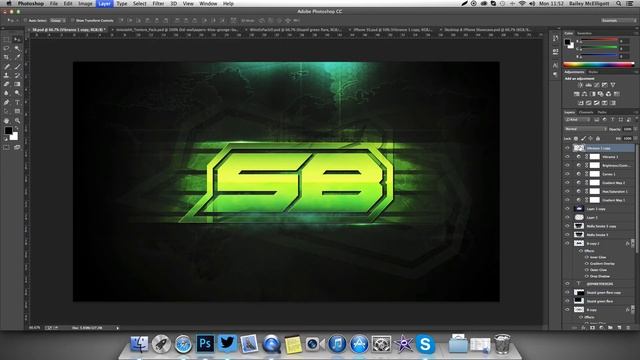Toggle Drop Shadow effect visibility
The image size is (640, 360).
tap(587, 276)
